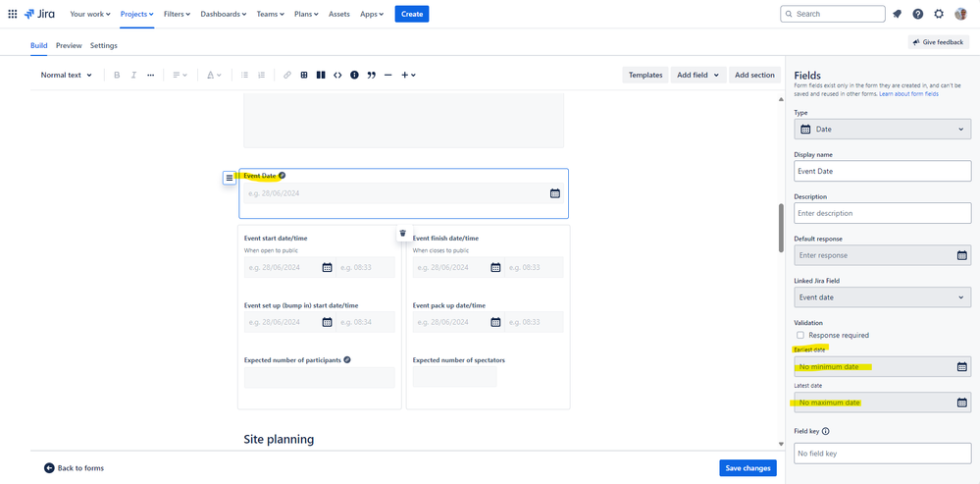Go to Assets

tap(339, 14)
